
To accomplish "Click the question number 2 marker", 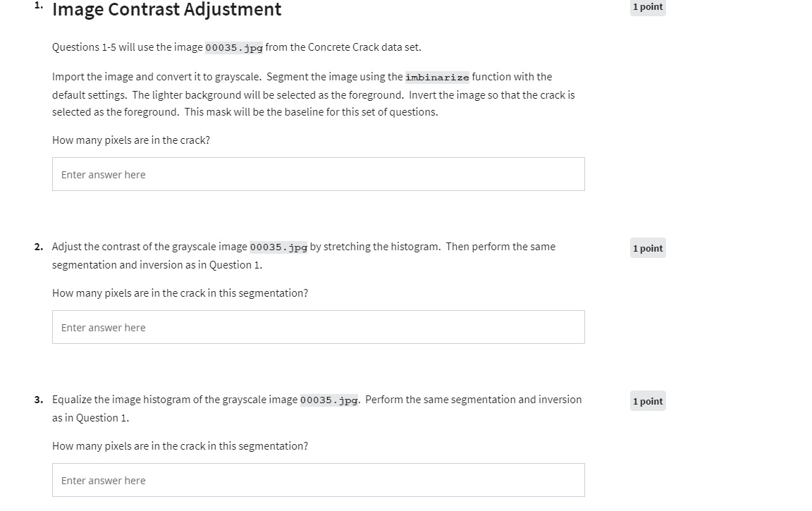I will coord(39,247).
